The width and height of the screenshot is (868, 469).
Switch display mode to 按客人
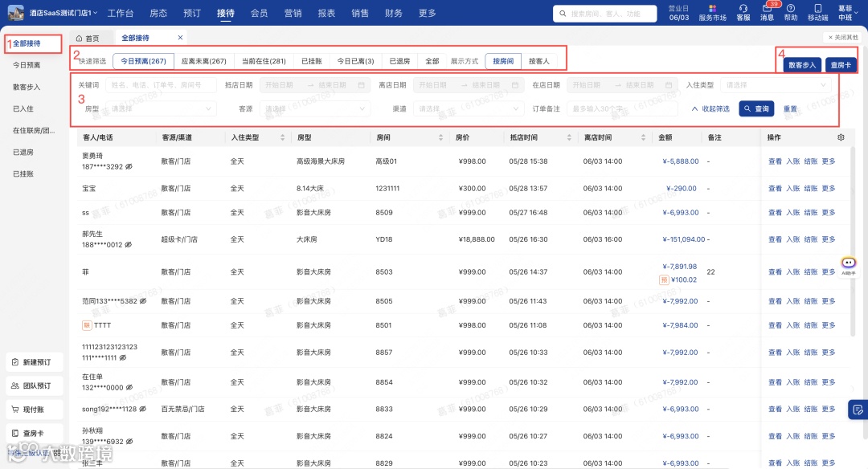(x=539, y=61)
